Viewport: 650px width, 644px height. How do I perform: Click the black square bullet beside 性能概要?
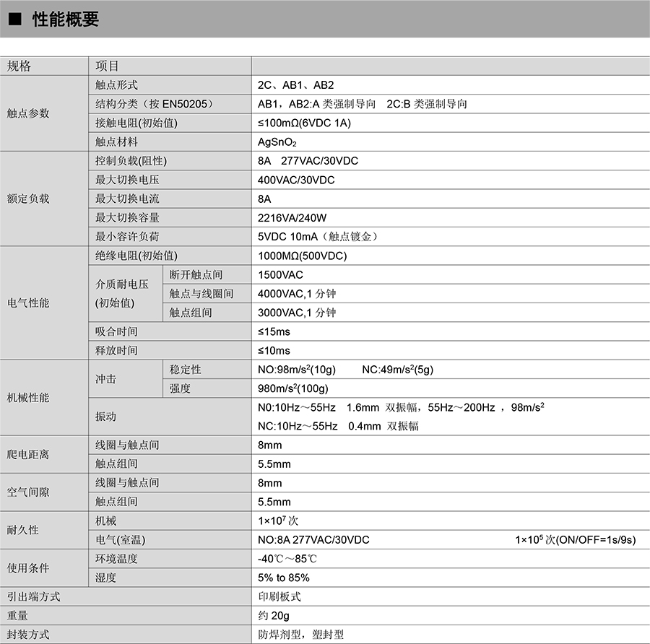tap(14, 19)
